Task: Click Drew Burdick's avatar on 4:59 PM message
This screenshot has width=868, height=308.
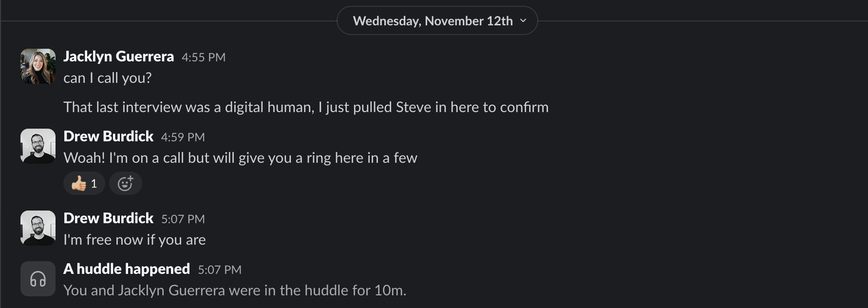Action: 38,146
